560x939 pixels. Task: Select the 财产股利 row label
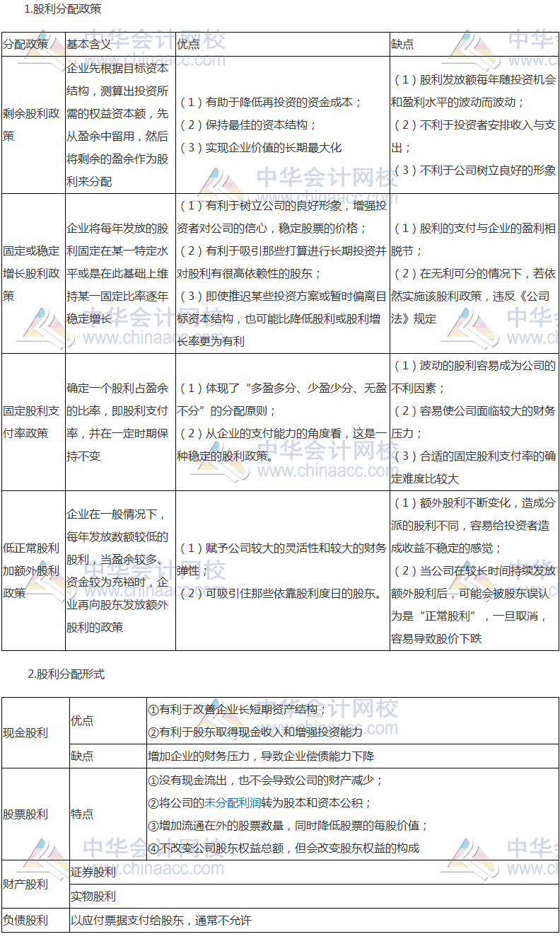pos(25,884)
